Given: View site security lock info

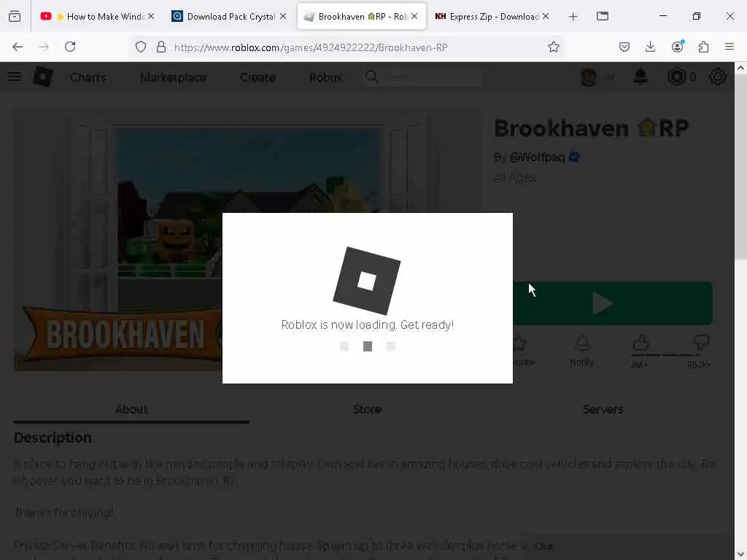Looking at the screenshot, I should point(161,47).
